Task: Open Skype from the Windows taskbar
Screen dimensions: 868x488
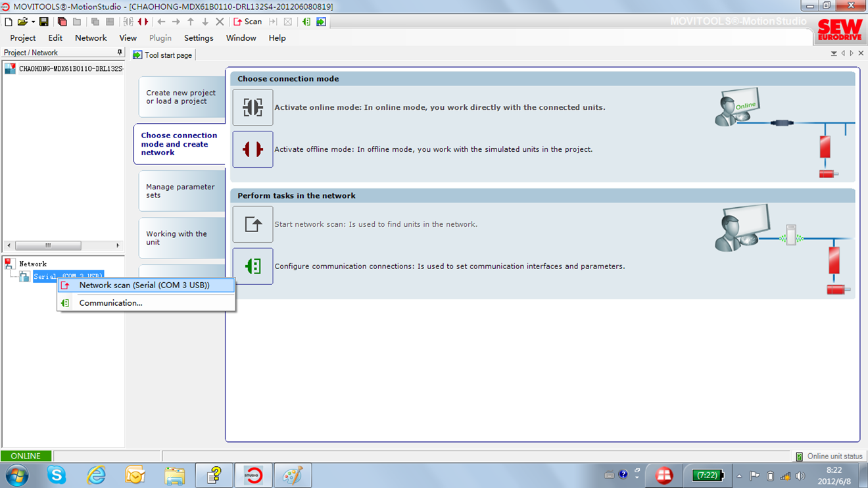Action: pyautogui.click(x=57, y=475)
